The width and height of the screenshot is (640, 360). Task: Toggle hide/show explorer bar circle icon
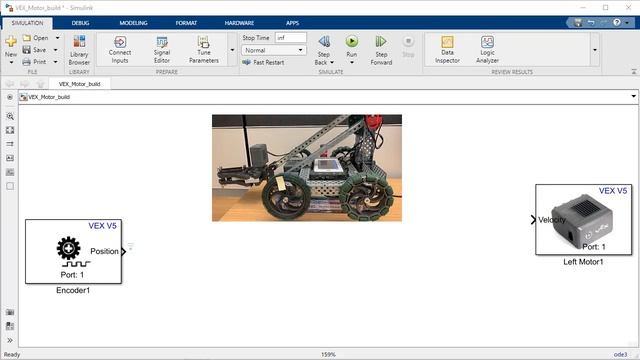pyautogui.click(x=10, y=97)
